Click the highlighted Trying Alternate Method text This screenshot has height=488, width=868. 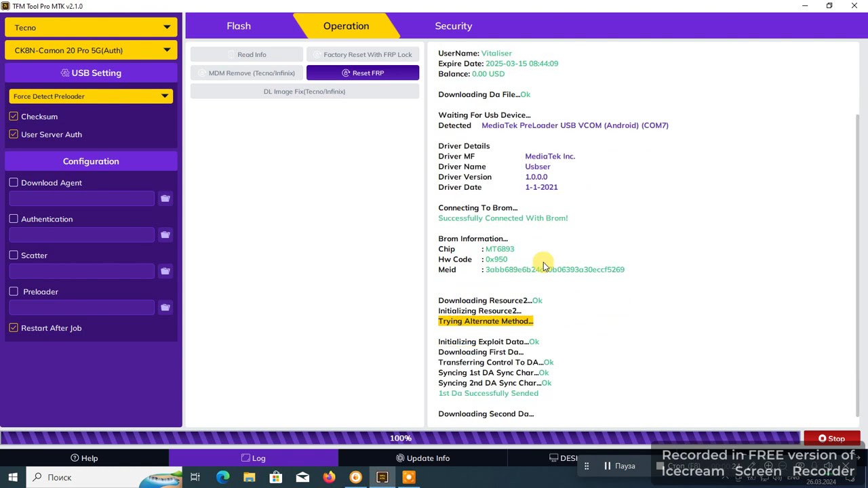pos(486,321)
